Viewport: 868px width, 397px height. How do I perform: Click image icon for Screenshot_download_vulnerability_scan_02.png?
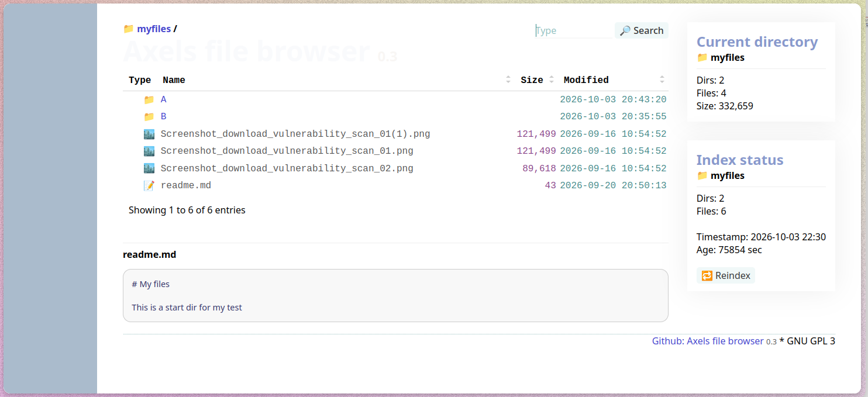[x=149, y=168]
